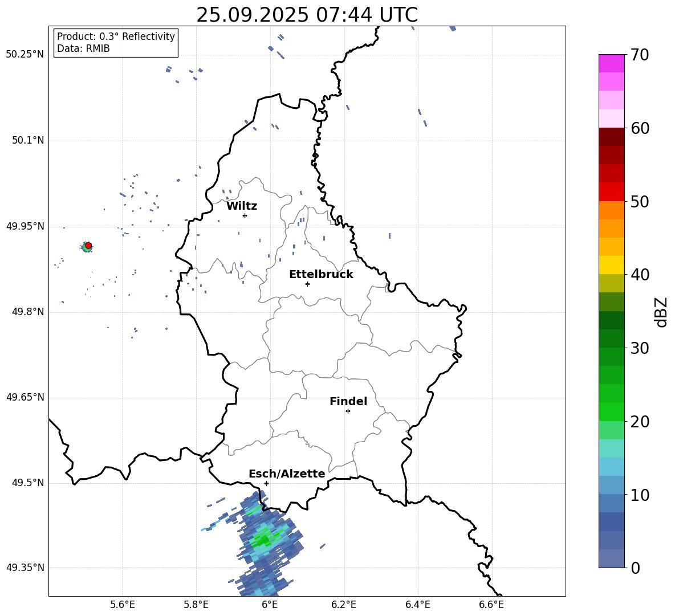Click the yellow colorbar swatch above 40
Screen dimensions: 675x616
[x=611, y=265]
